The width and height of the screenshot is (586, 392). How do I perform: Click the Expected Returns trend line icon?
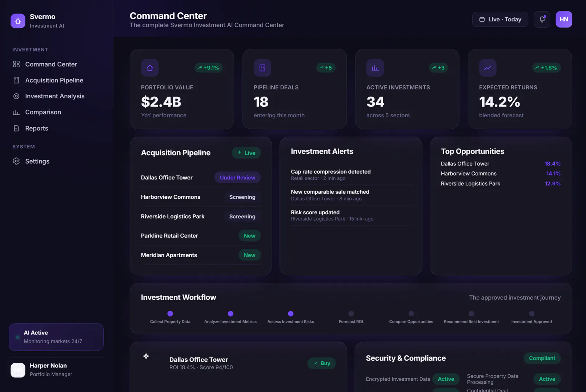(x=488, y=68)
